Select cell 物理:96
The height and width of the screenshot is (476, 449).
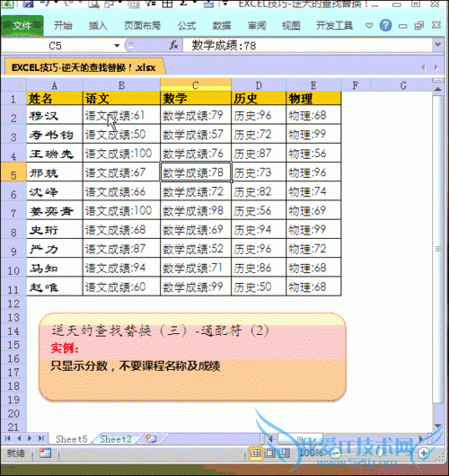[x=313, y=172]
